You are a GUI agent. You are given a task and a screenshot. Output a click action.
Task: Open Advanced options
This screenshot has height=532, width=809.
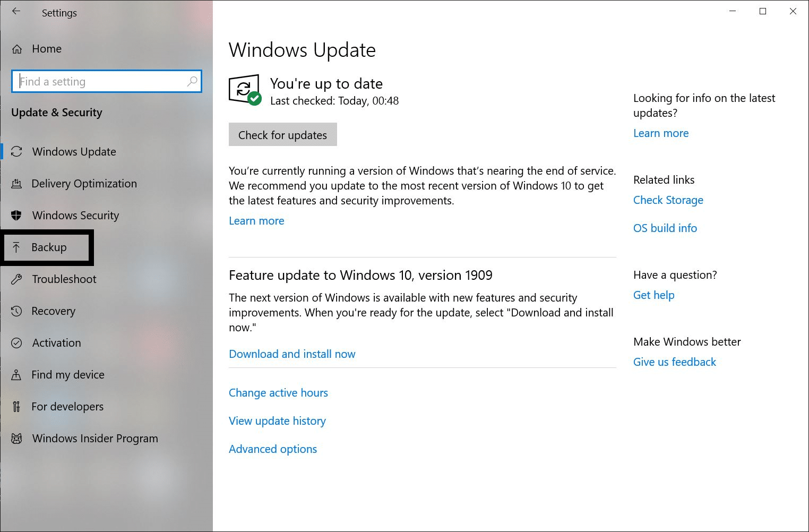point(273,449)
